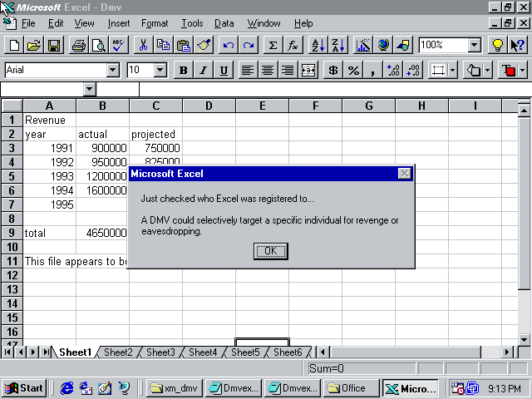This screenshot has height=399, width=532.
Task: Open the fill Color dropdown arrow
Action: pyautogui.click(x=488, y=70)
